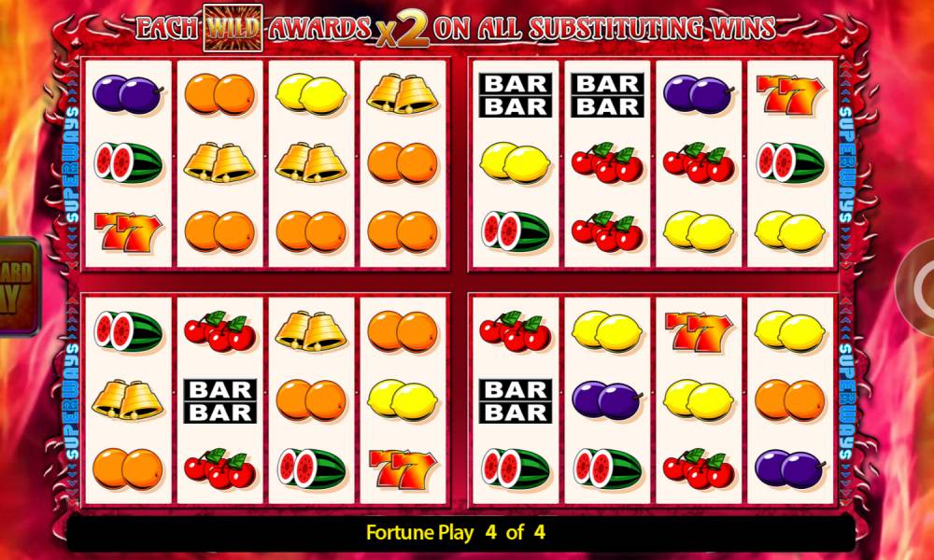Viewport: 934px width, 560px height.
Task: Click the plum symbol in the top-left grid's first reel
Action: click(x=127, y=94)
